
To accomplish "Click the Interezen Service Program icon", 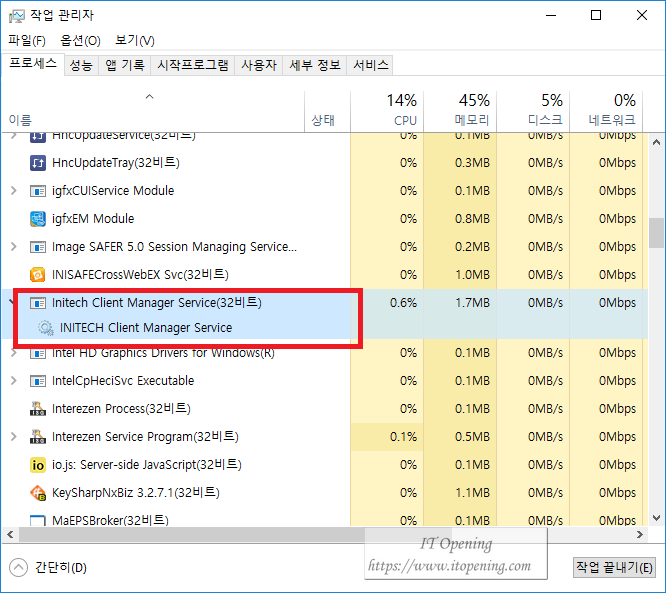I will coord(38,437).
